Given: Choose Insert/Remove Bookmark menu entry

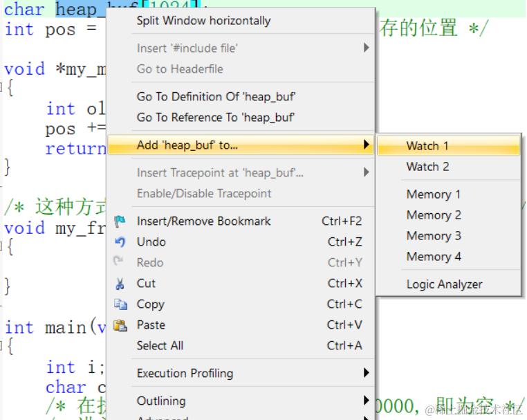Looking at the screenshot, I should click(241, 221).
